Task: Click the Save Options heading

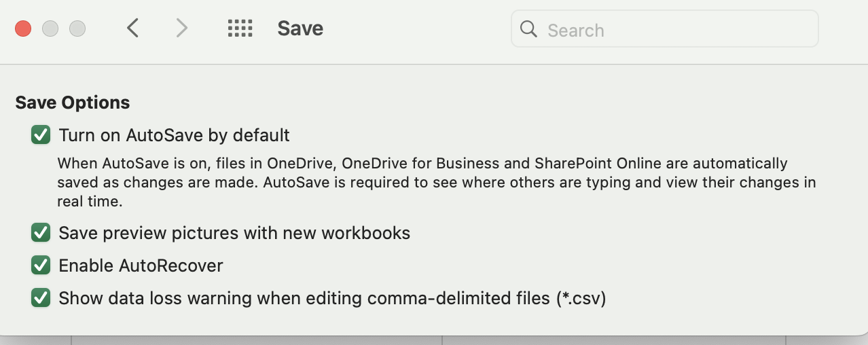Action: tap(73, 103)
